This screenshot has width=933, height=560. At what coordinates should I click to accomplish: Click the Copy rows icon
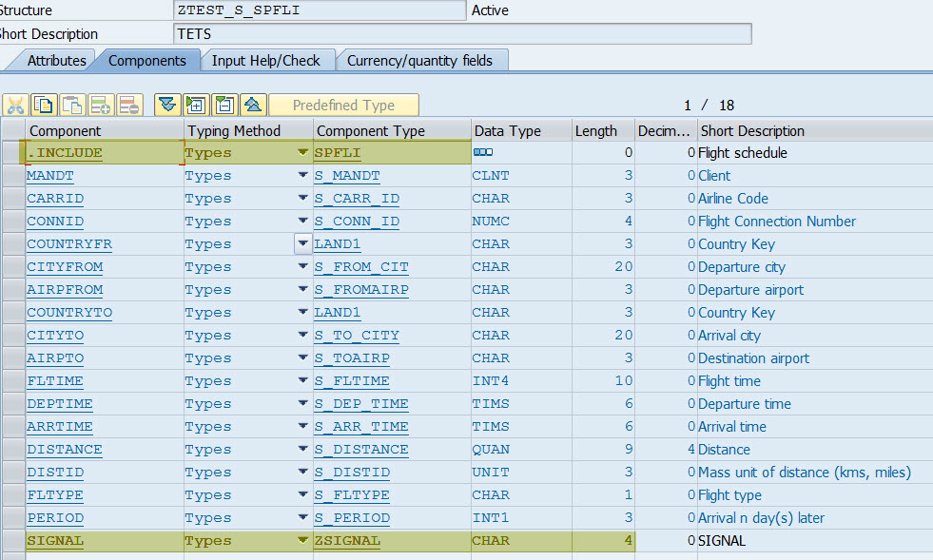click(43, 105)
